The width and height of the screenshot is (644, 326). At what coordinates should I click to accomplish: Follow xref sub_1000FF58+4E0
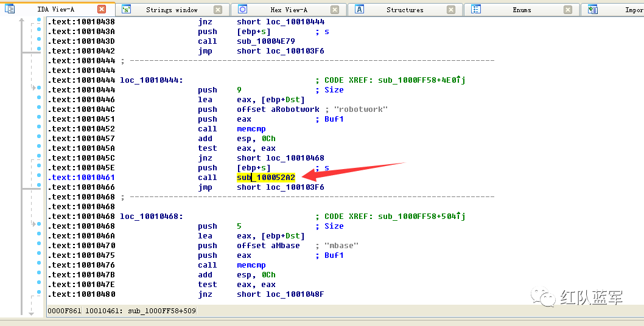[421, 80]
